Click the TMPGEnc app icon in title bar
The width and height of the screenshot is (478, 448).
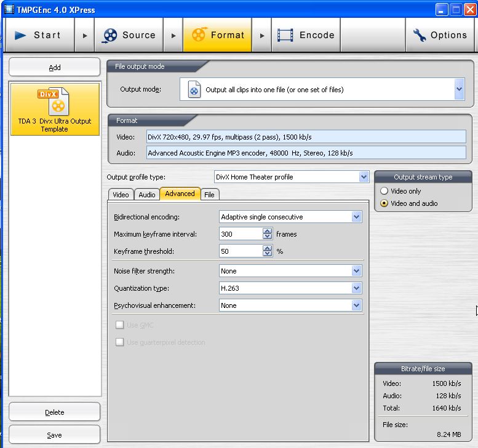[9, 9]
